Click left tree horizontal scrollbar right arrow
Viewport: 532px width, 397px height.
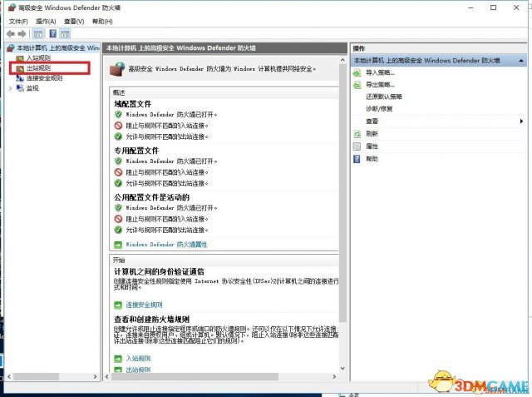96,377
